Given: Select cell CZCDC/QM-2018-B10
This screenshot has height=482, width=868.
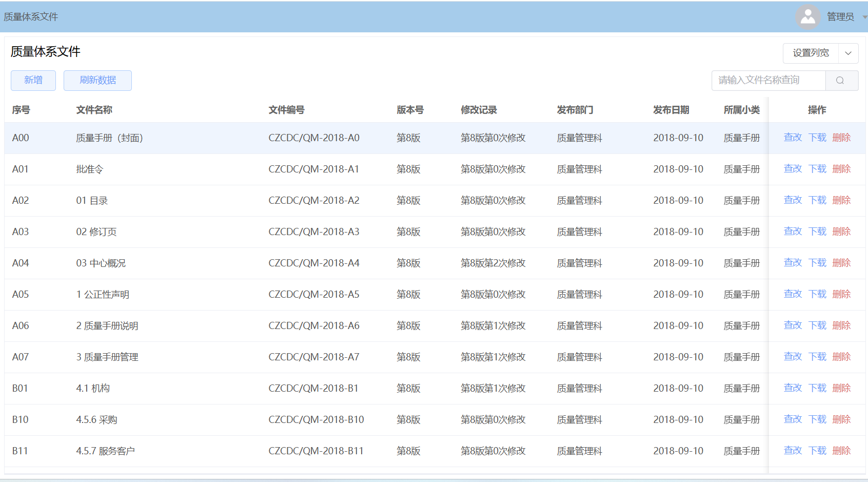Looking at the screenshot, I should (316, 420).
